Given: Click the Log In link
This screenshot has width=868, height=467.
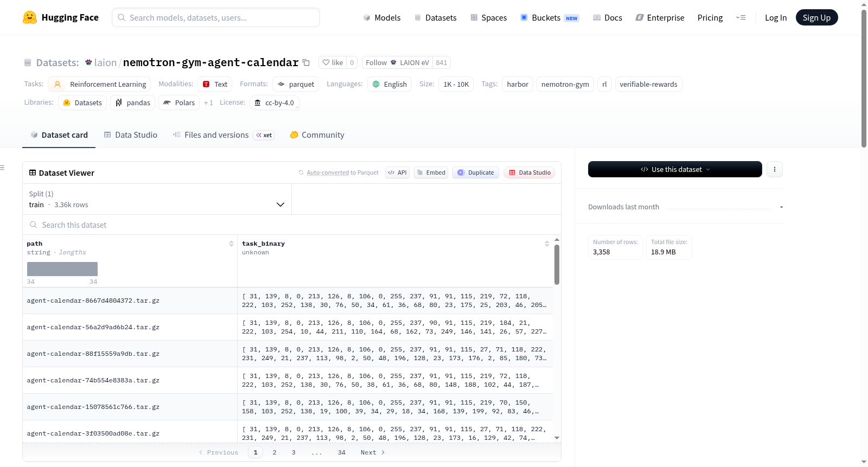Looking at the screenshot, I should pyautogui.click(x=776, y=17).
